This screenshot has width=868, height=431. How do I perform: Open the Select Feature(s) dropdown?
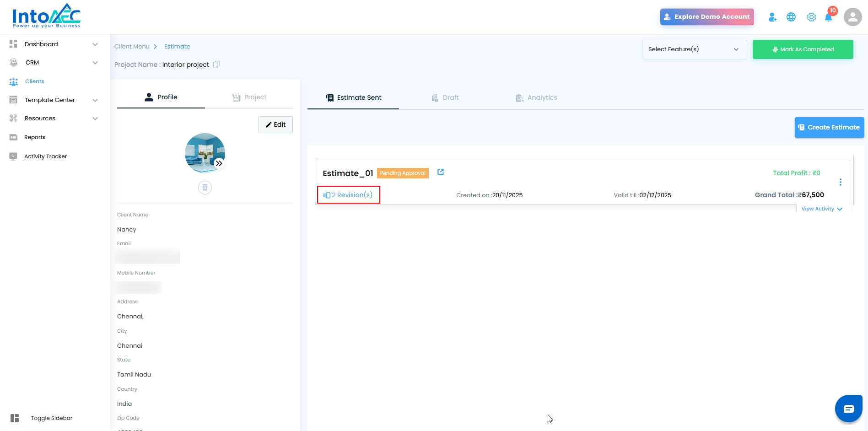pos(694,49)
